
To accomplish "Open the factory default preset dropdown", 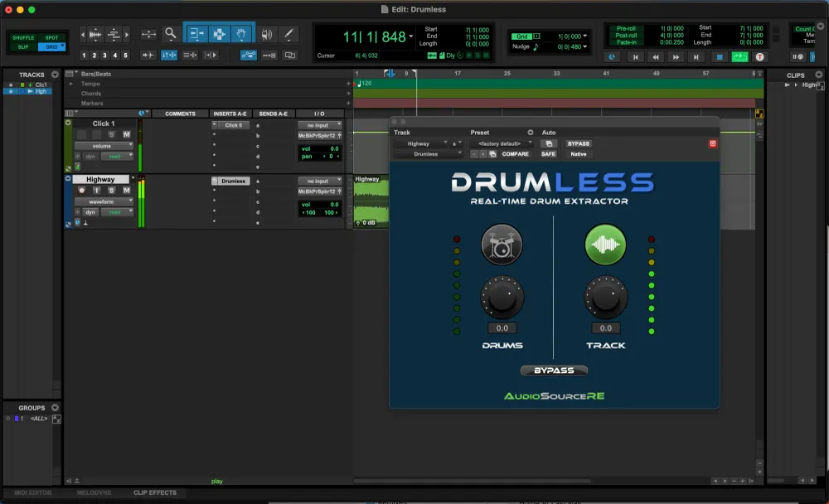I will [x=502, y=143].
